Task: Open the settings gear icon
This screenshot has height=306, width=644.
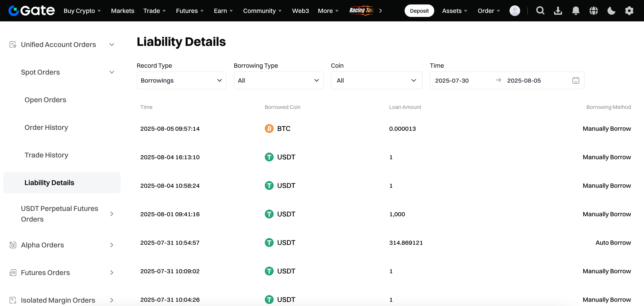Action: pyautogui.click(x=629, y=11)
